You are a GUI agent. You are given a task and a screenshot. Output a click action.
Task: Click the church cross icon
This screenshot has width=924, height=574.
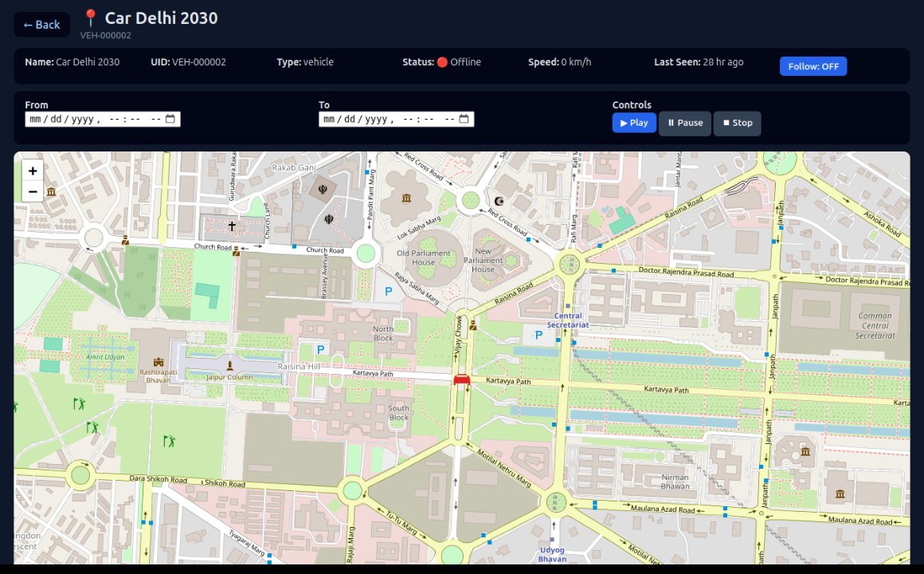[x=232, y=226]
